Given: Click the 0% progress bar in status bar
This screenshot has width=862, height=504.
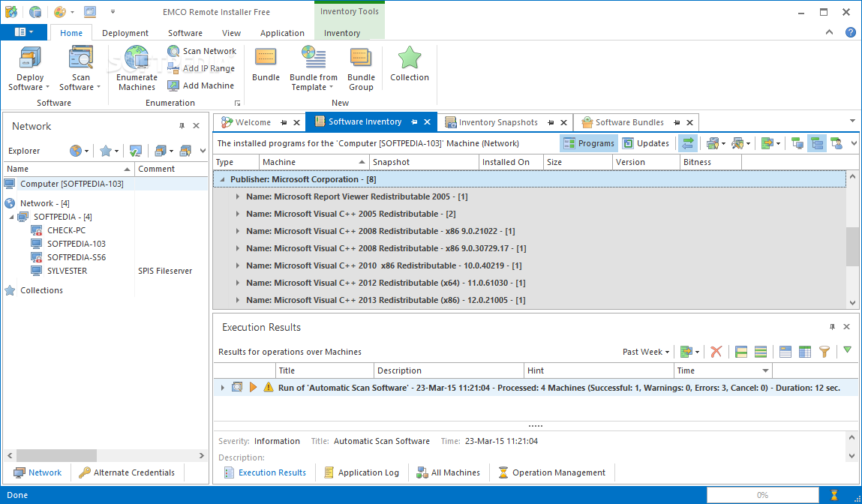Looking at the screenshot, I should tap(762, 495).
